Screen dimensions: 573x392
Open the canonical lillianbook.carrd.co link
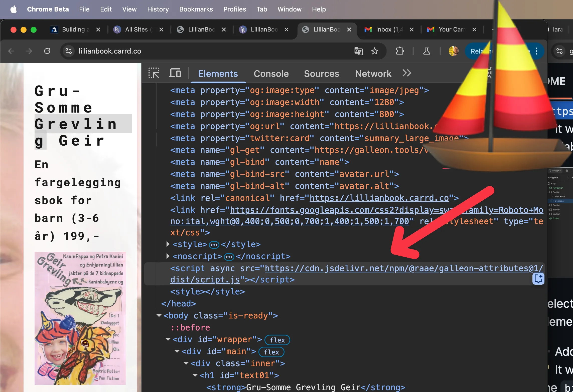[379, 198]
